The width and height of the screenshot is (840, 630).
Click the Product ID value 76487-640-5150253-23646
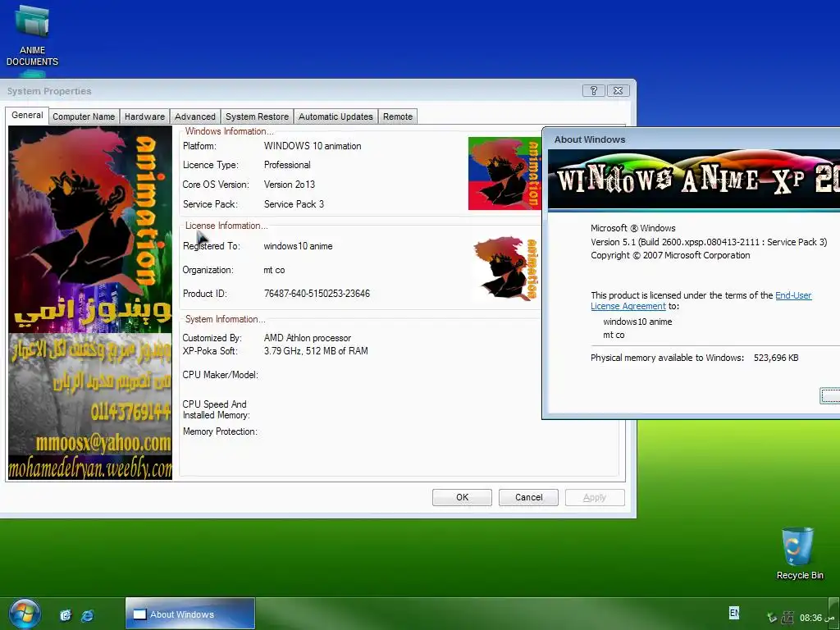point(317,294)
